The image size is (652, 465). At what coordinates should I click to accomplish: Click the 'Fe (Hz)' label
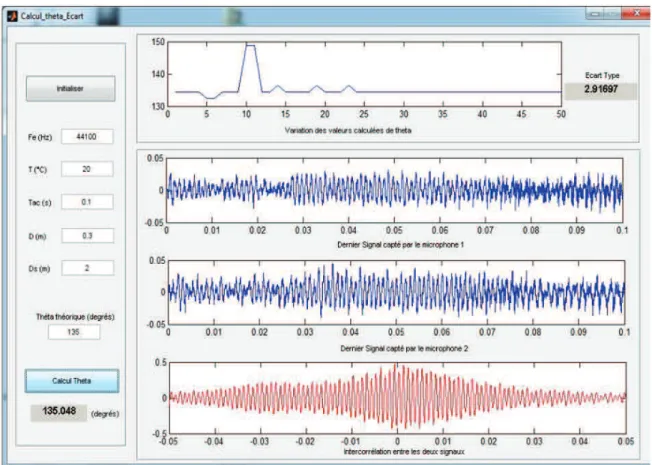(40, 137)
